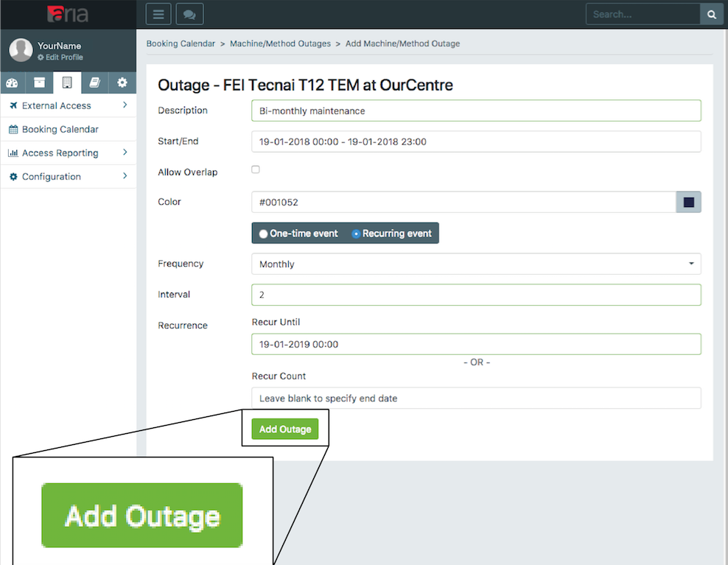Click the Frequency label
The image size is (728, 565).
tap(181, 264)
